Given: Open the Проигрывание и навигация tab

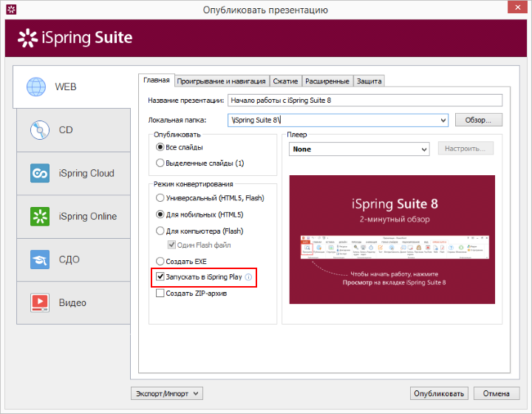Looking at the screenshot, I should (221, 81).
